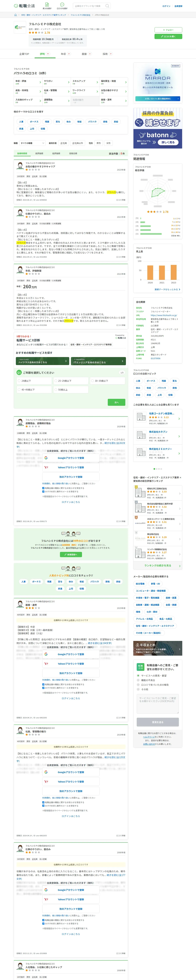
Task: Click the フォロー button
Action: 168,30
